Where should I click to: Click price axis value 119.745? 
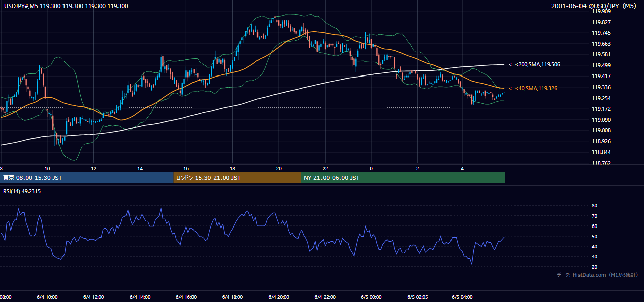click(601, 33)
